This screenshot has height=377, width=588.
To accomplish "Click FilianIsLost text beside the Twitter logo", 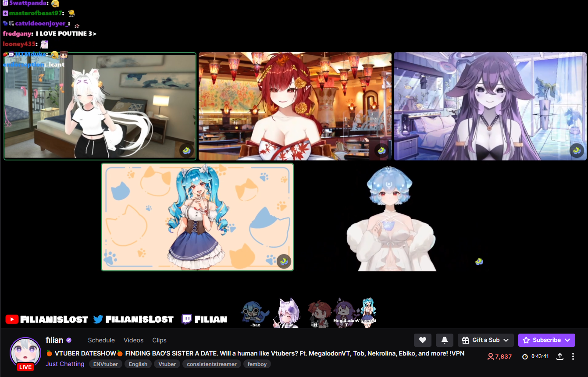I will coord(139,319).
